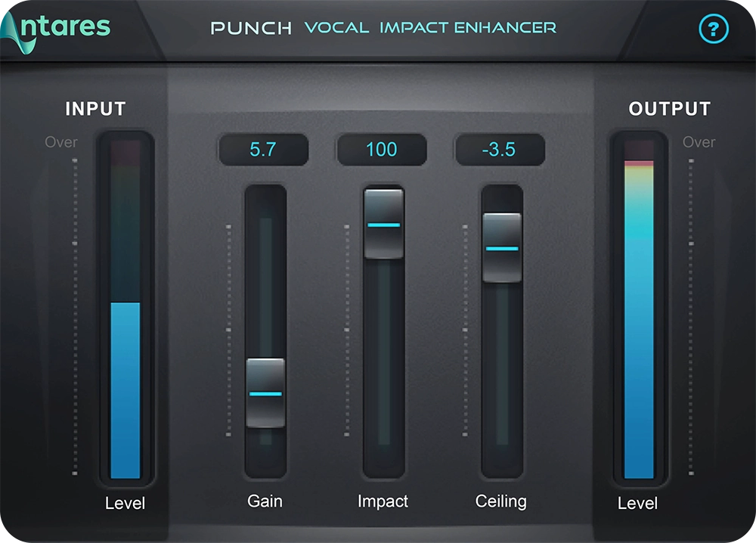Click the Ceiling value field showing -3.5

500,150
